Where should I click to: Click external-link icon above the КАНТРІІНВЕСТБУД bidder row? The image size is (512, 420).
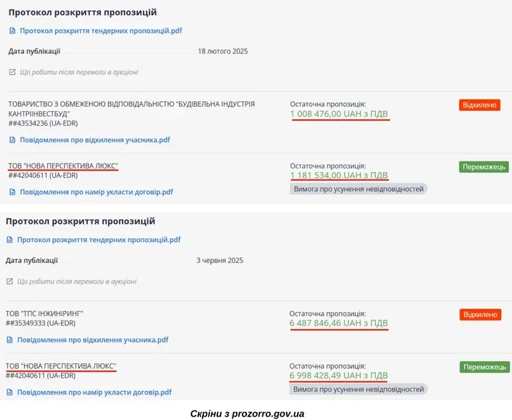pyautogui.click(x=12, y=72)
